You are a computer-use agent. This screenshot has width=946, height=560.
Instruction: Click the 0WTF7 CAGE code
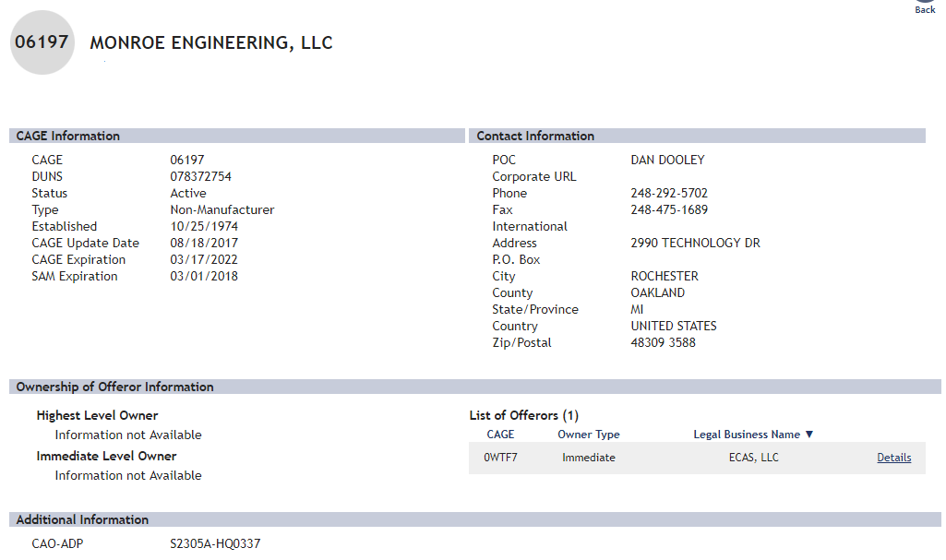[x=500, y=458]
